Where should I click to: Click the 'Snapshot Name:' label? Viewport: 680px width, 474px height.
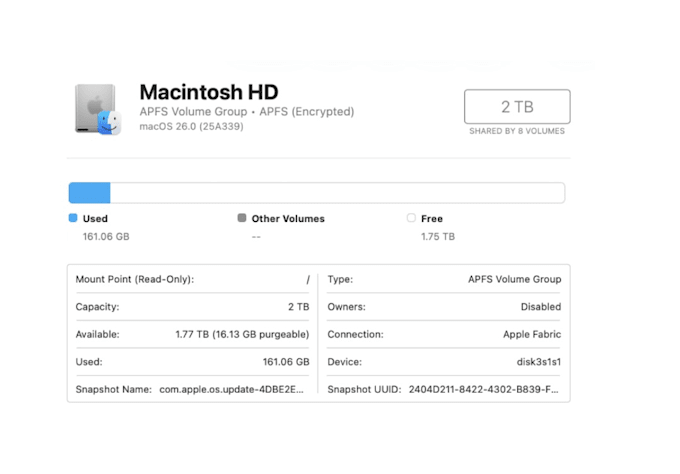click(114, 389)
